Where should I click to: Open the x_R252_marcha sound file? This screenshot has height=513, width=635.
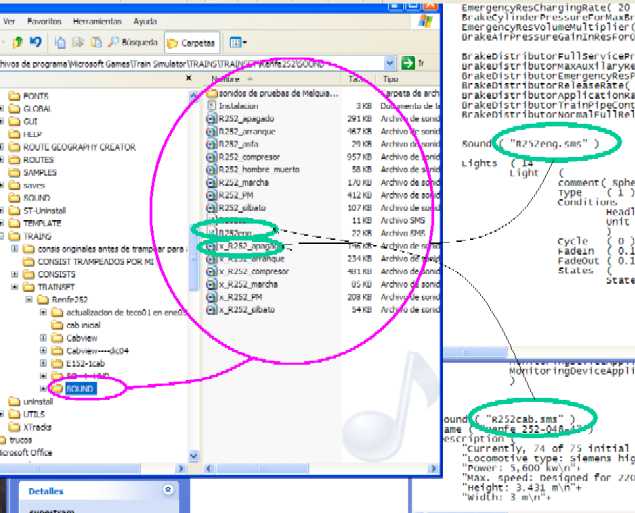tap(250, 284)
